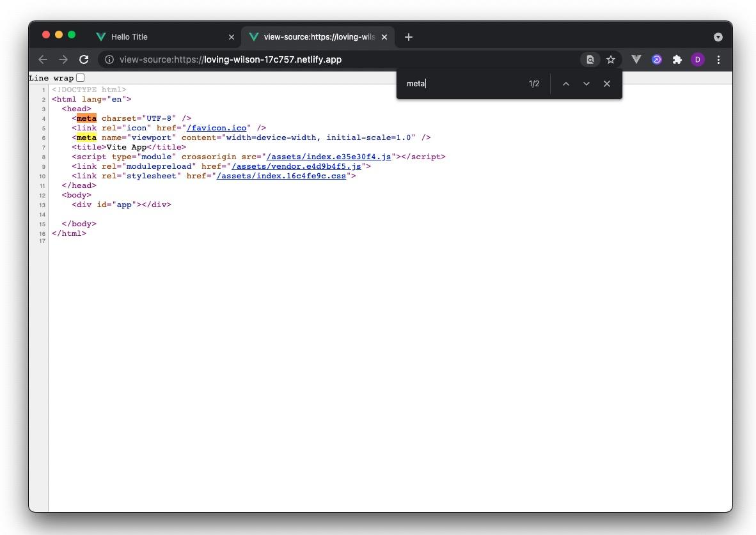Enable the Line wrap checkbox

coord(81,78)
